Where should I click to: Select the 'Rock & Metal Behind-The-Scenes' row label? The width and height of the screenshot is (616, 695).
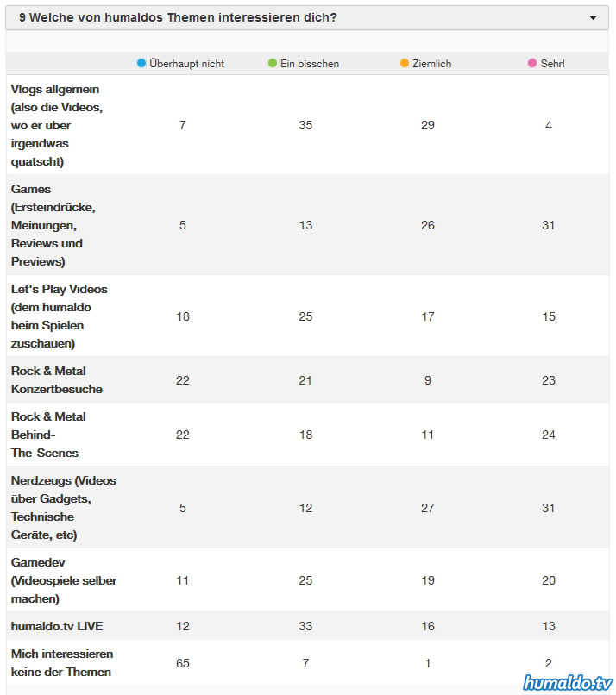click(48, 435)
